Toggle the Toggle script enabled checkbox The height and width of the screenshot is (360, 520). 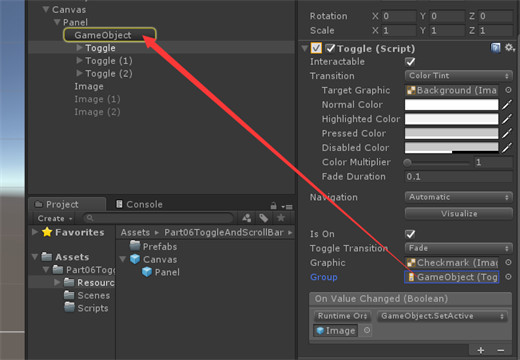[330, 48]
